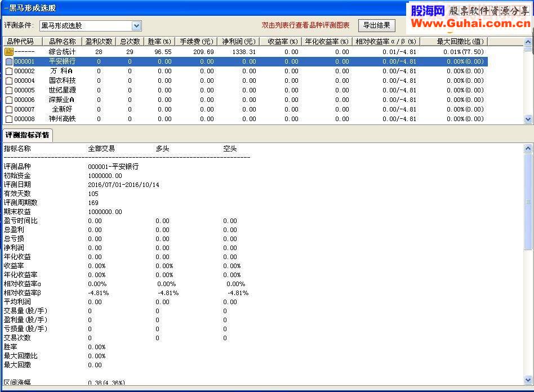Screen dimensions: 534x392
Task: Click the 209.69 commission value
Action: pos(204,52)
